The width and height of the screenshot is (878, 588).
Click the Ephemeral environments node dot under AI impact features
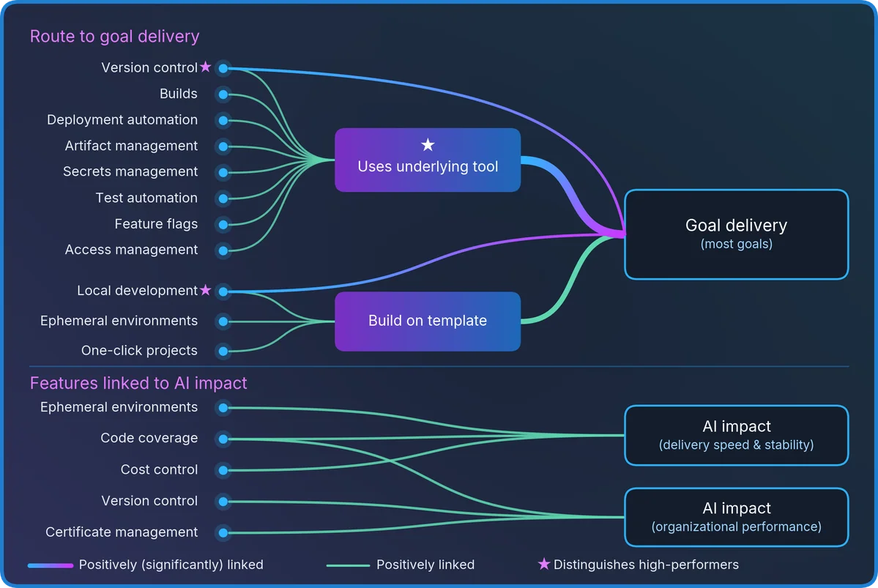click(223, 408)
